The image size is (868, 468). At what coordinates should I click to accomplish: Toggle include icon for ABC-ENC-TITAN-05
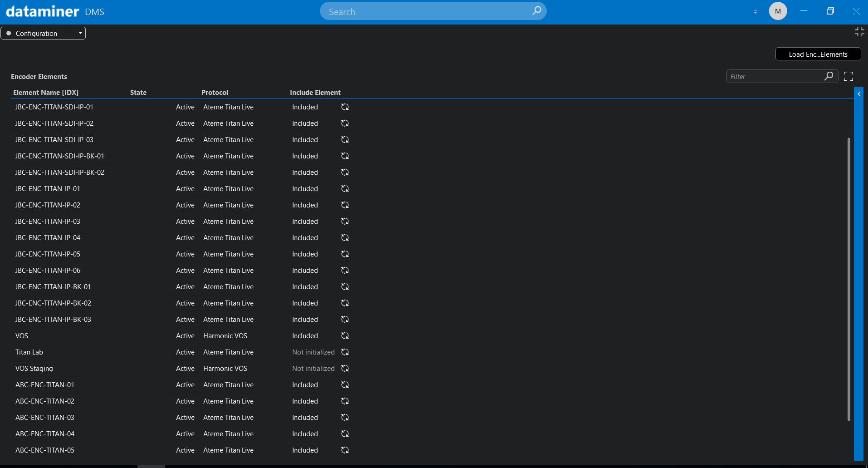pyautogui.click(x=345, y=450)
